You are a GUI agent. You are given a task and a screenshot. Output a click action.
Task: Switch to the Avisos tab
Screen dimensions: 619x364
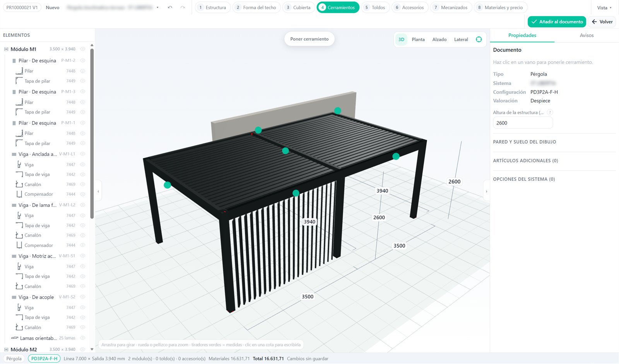point(587,35)
